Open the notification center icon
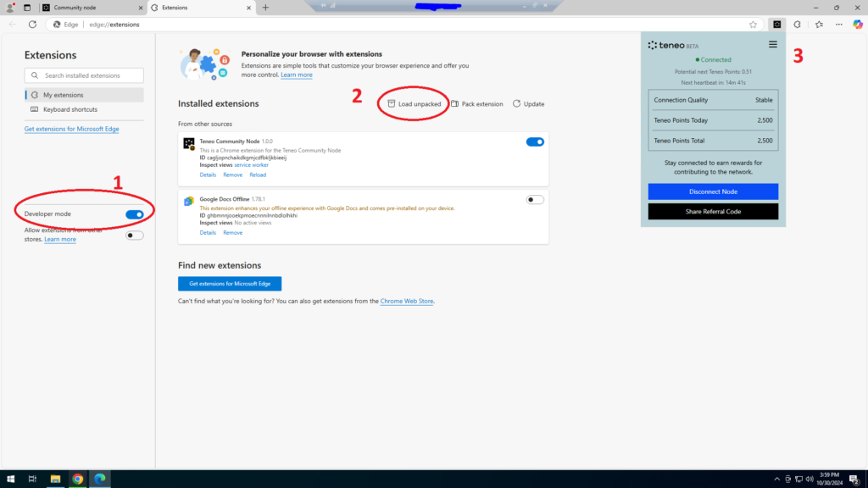This screenshot has width=868, height=488. click(854, 480)
